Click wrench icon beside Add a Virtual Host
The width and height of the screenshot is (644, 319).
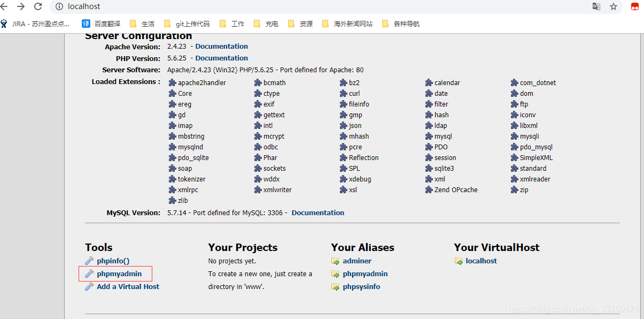click(89, 286)
